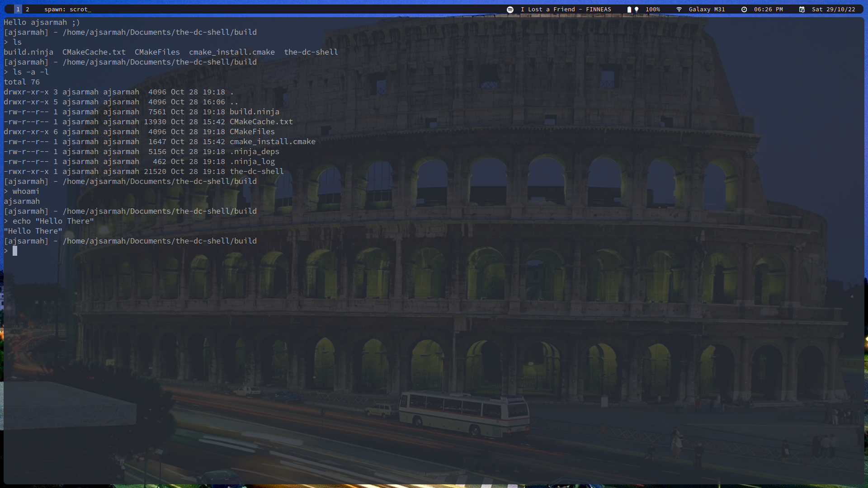
Task: Click file size 21520 in listing
Action: point(155,171)
